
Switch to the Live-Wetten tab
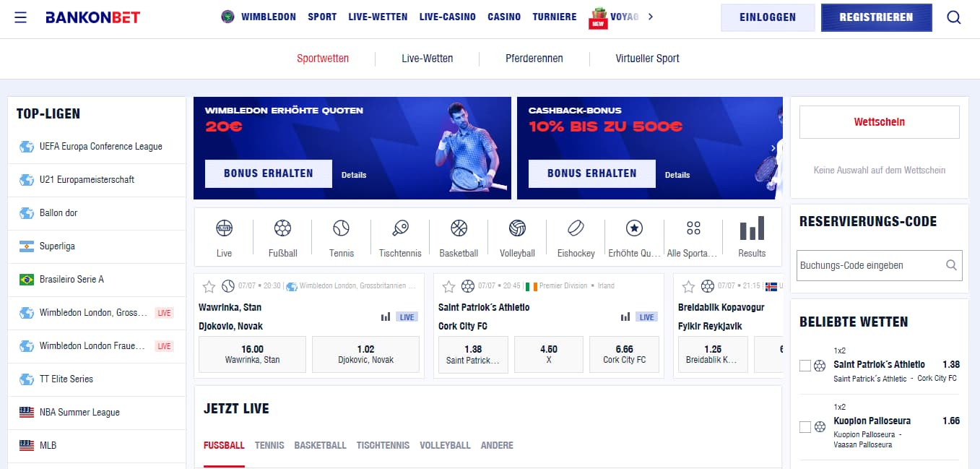click(428, 59)
